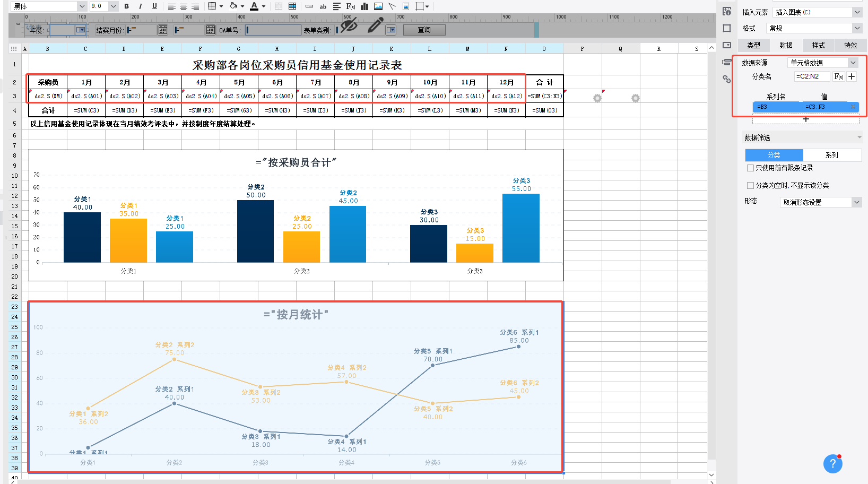The width and height of the screenshot is (868, 484).
Task: Click the paint bucket fill color icon
Action: point(233,6)
